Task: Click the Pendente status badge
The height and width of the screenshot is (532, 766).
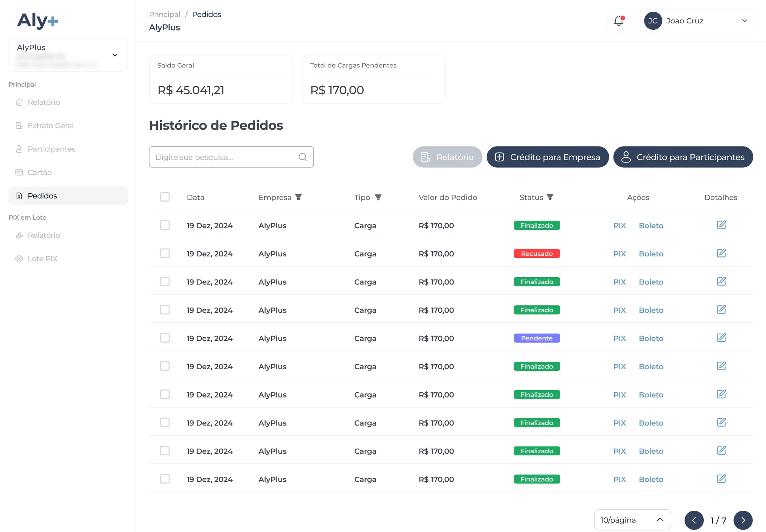Action: [x=537, y=338]
